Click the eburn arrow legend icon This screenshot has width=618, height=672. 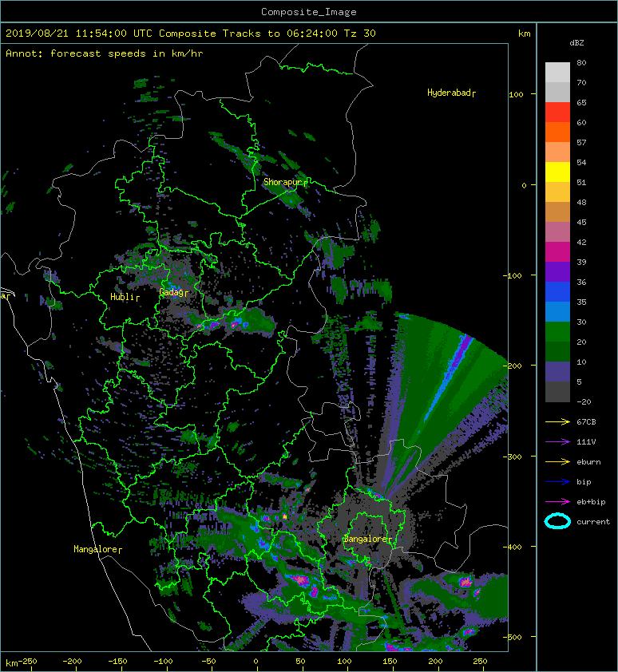click(557, 462)
